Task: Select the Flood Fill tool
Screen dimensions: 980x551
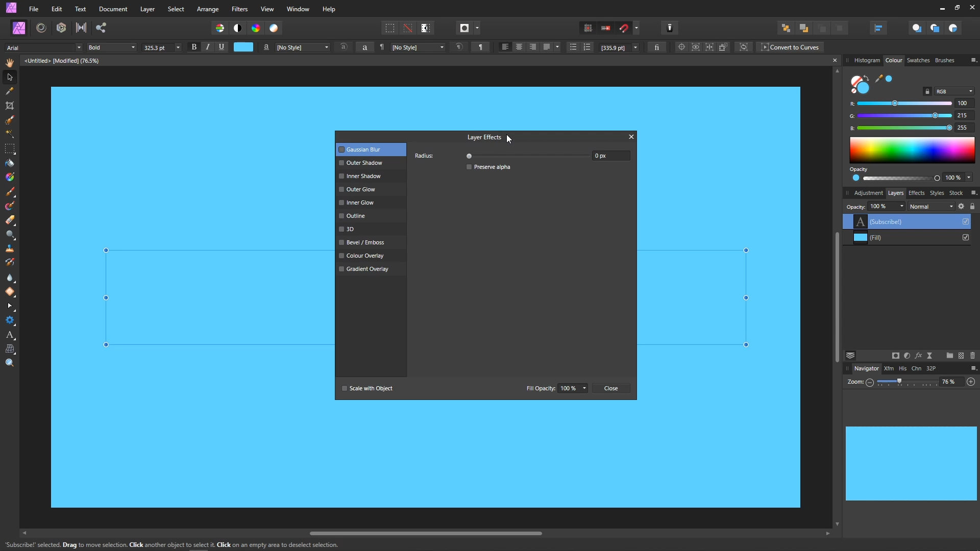Action: point(10,163)
